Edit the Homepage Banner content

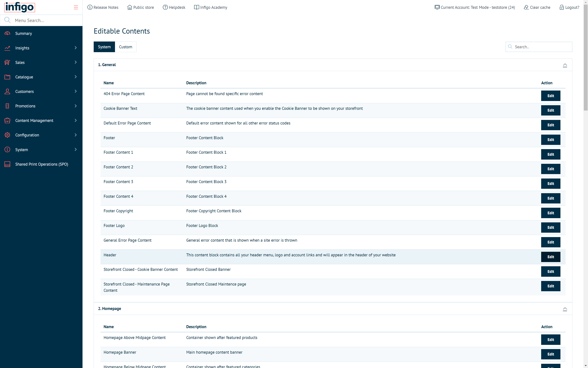pos(551,354)
